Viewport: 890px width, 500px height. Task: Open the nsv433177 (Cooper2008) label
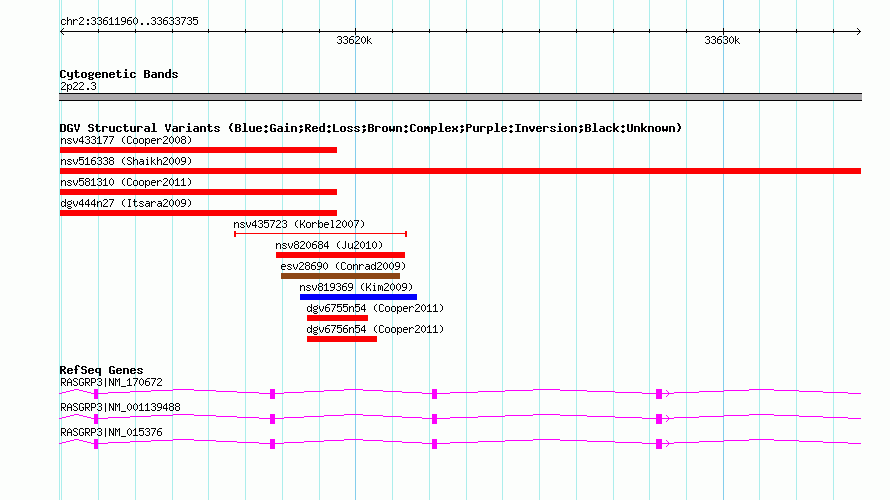coord(126,140)
